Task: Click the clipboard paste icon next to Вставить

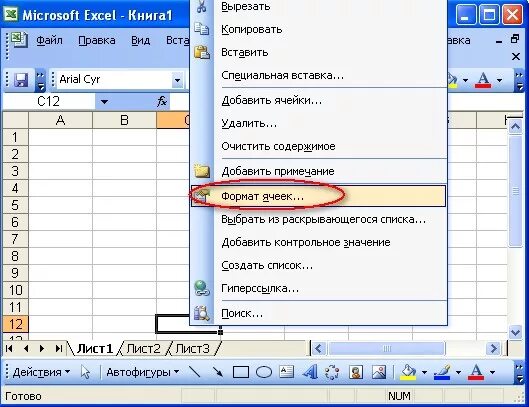Action: 202,52
